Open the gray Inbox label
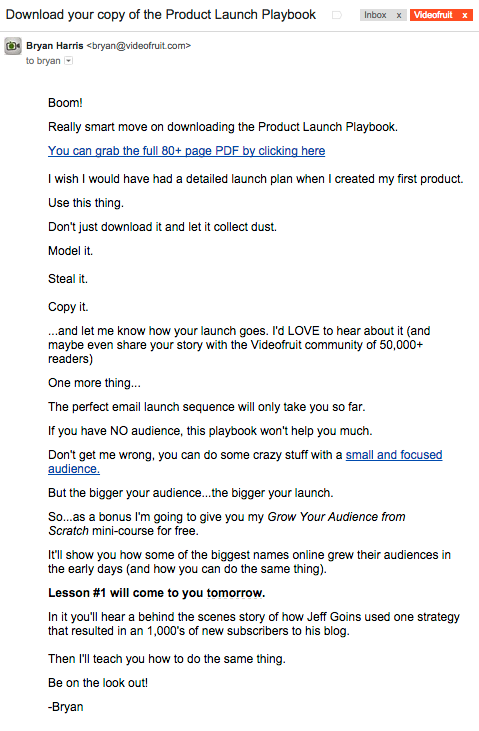 375,15
